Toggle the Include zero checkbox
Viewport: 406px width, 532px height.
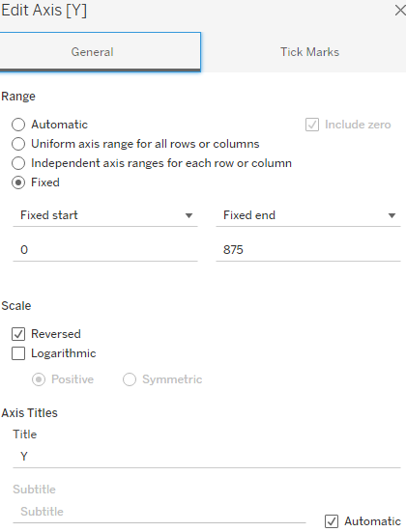pos(312,125)
